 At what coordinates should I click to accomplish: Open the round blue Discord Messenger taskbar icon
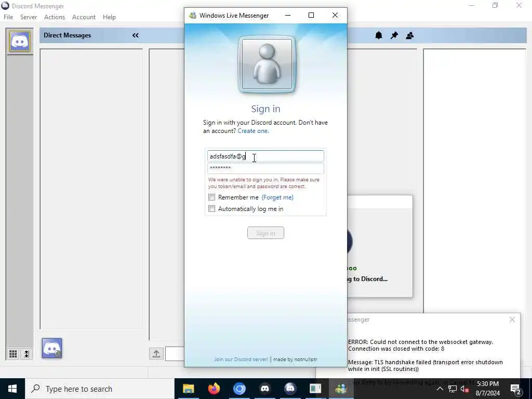click(x=290, y=389)
